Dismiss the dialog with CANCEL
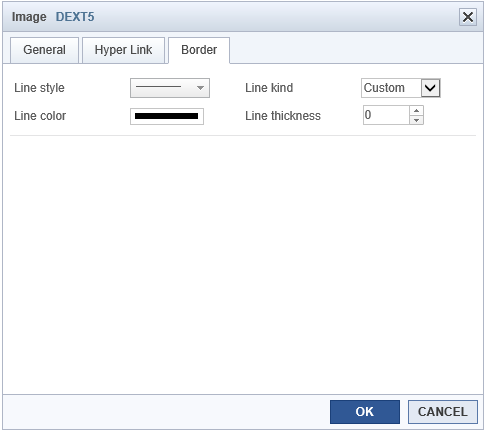The height and width of the screenshot is (432, 486). tap(443, 412)
